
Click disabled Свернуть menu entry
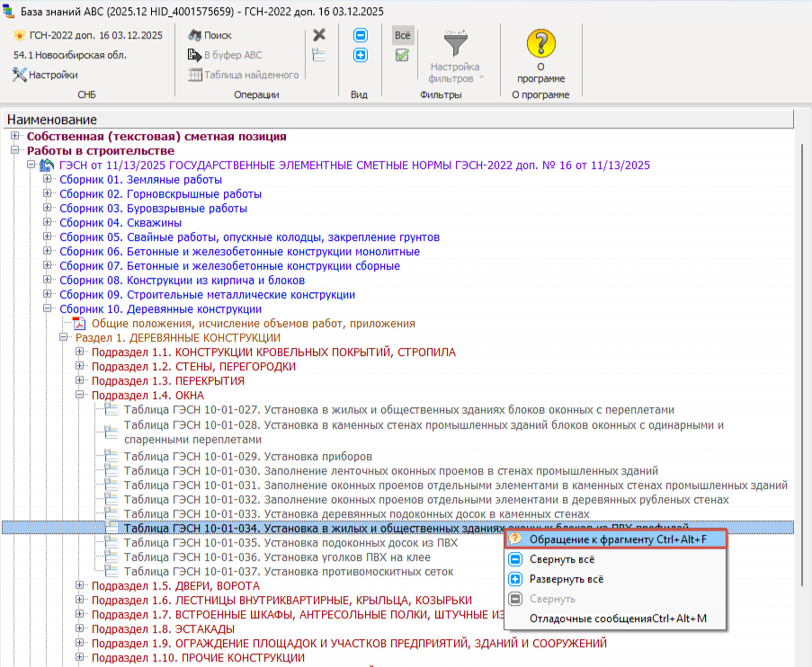coord(616,599)
